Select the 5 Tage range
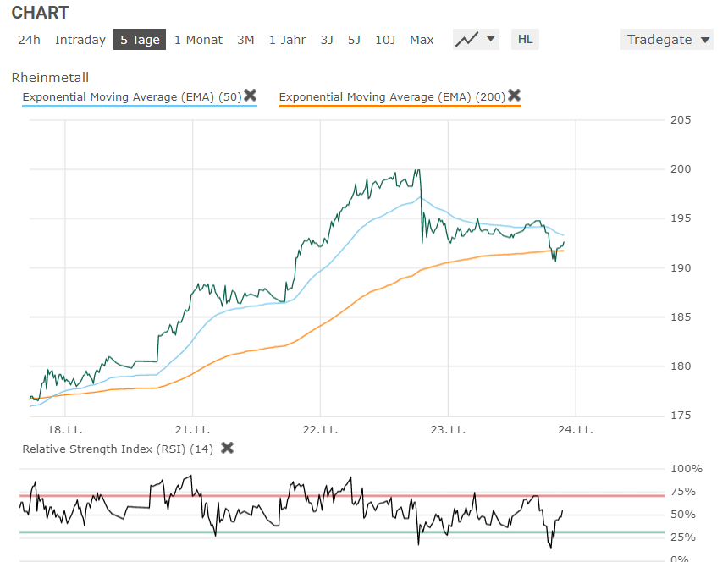728x562 pixels. point(140,40)
